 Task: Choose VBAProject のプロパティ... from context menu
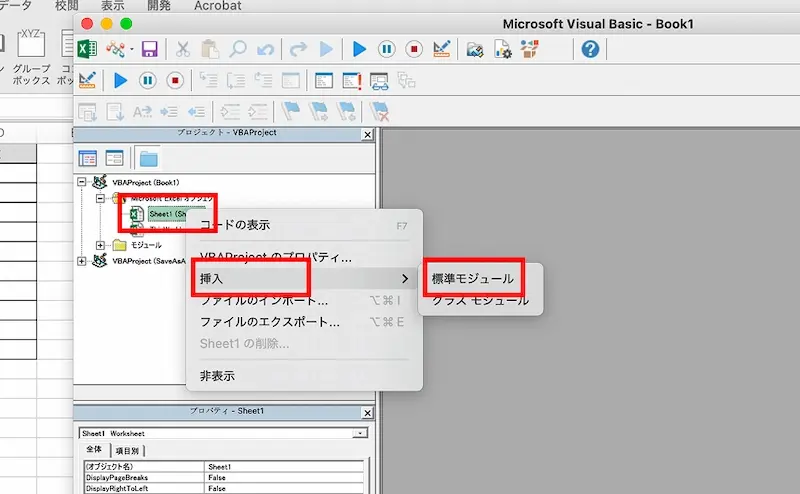tap(304, 257)
